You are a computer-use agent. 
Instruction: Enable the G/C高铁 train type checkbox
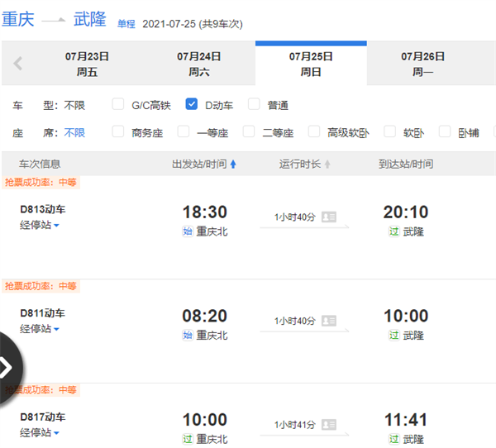point(118,104)
